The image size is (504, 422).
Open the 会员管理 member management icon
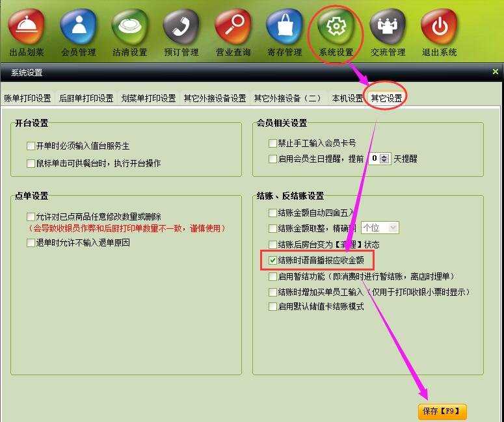point(78,27)
